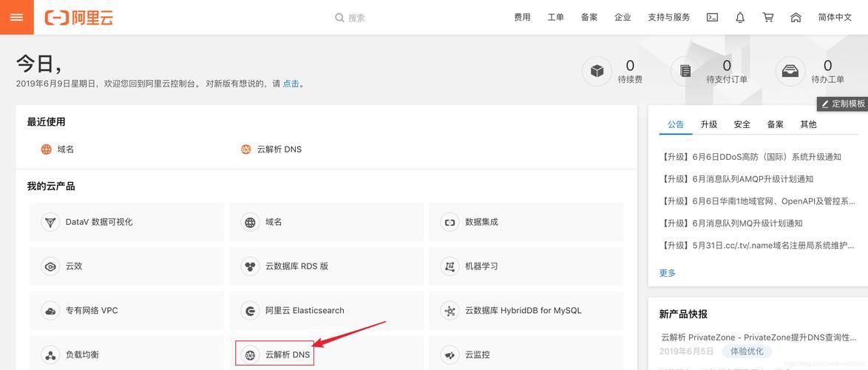This screenshot has width=868, height=370.
Task: Expand the 支持与服务 menu
Action: [668, 17]
